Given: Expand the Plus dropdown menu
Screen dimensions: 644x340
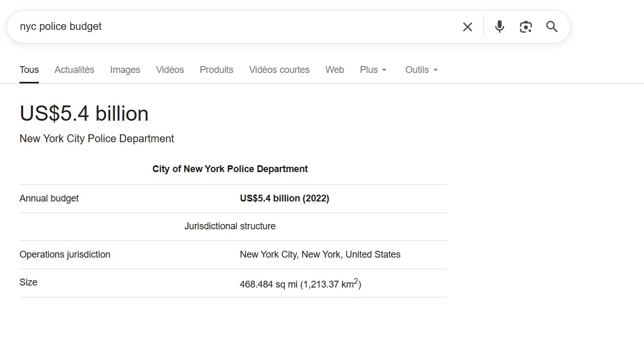Looking at the screenshot, I should coord(373,70).
